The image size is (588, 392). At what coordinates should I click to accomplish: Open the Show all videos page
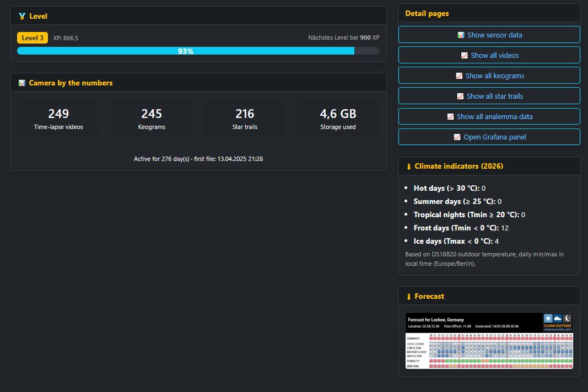pos(489,55)
